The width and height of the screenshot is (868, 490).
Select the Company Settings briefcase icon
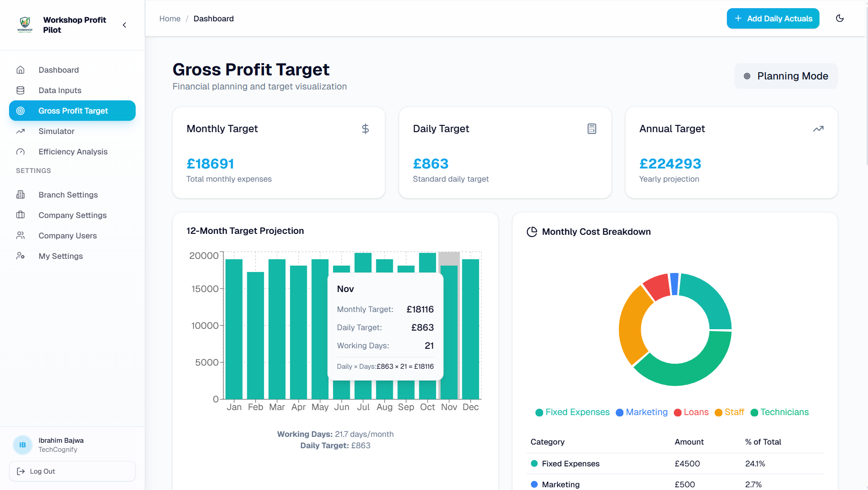(x=21, y=215)
